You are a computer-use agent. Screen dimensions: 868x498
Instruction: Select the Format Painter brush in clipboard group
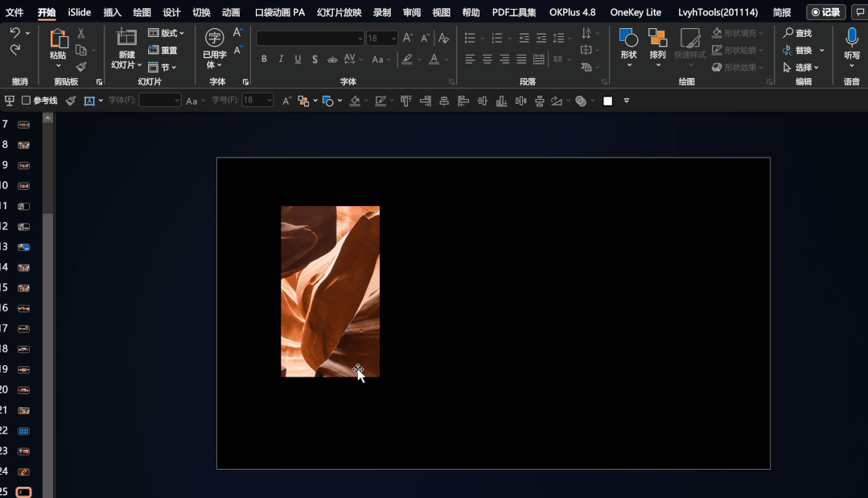(x=81, y=67)
